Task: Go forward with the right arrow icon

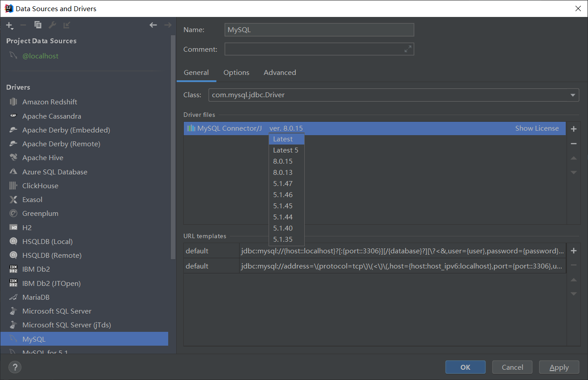Action: pos(168,25)
